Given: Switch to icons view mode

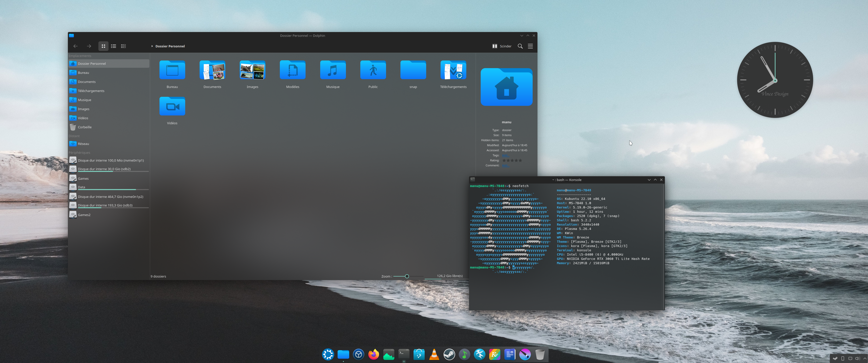Looking at the screenshot, I should click(x=103, y=46).
